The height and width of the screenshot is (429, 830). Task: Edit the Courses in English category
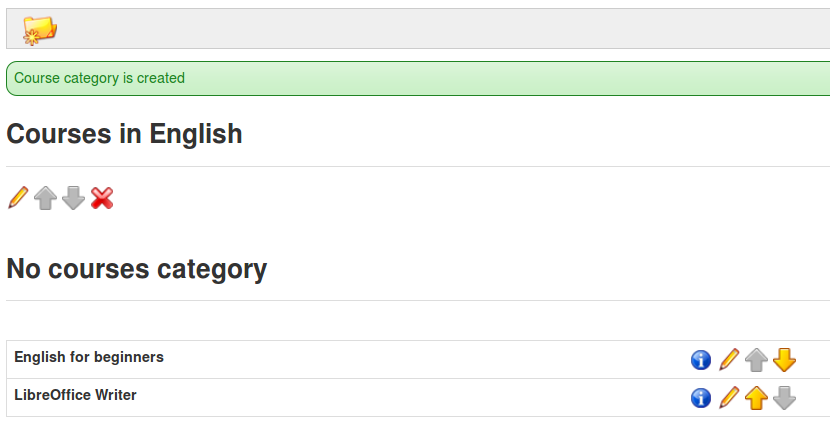click(18, 198)
